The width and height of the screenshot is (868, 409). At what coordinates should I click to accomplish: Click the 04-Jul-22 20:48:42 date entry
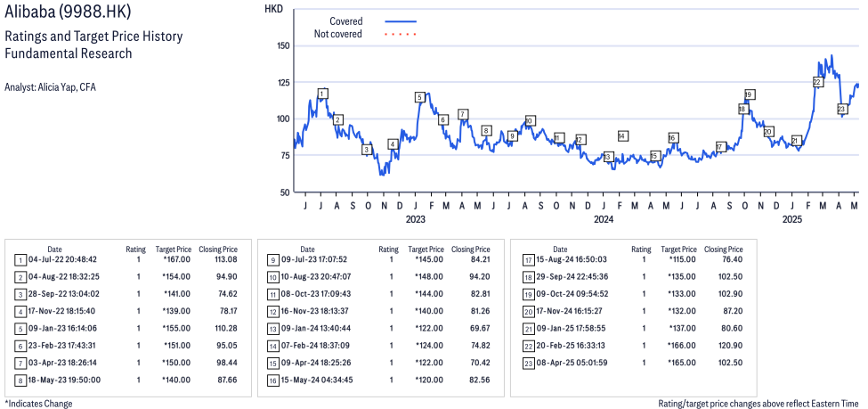[64, 259]
